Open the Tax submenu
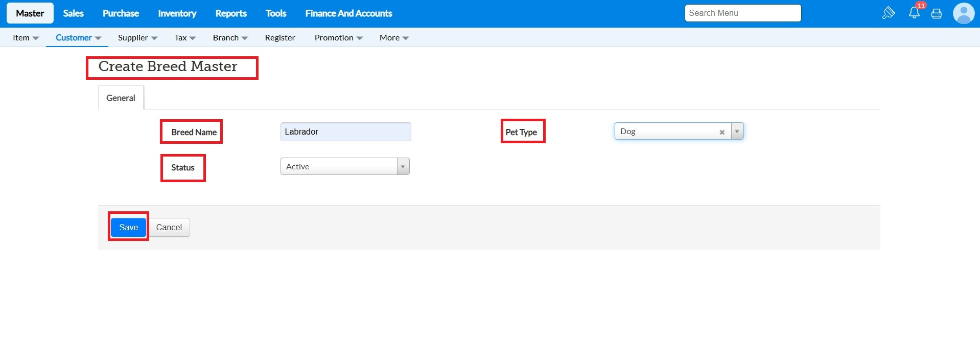The image size is (980, 352). pyautogui.click(x=185, y=38)
